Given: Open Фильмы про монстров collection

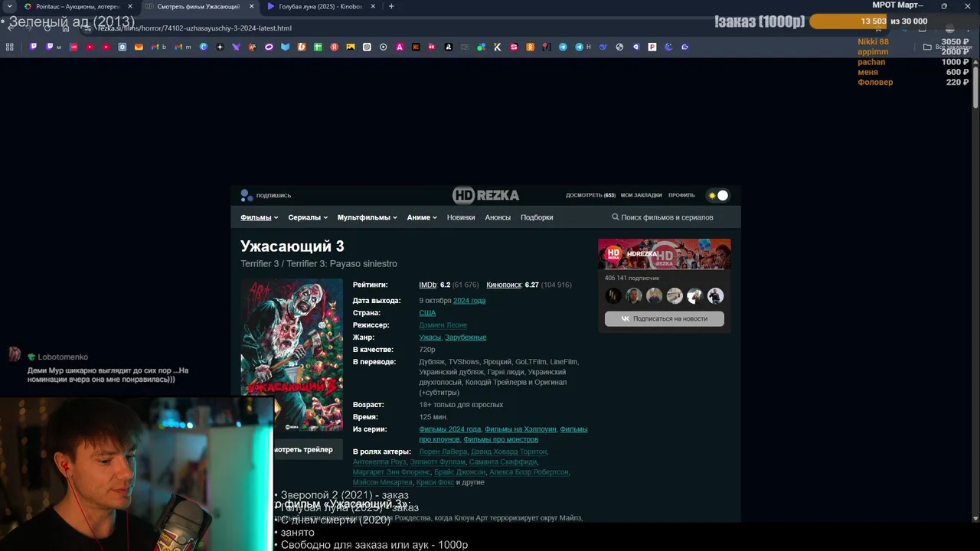Looking at the screenshot, I should pos(501,440).
